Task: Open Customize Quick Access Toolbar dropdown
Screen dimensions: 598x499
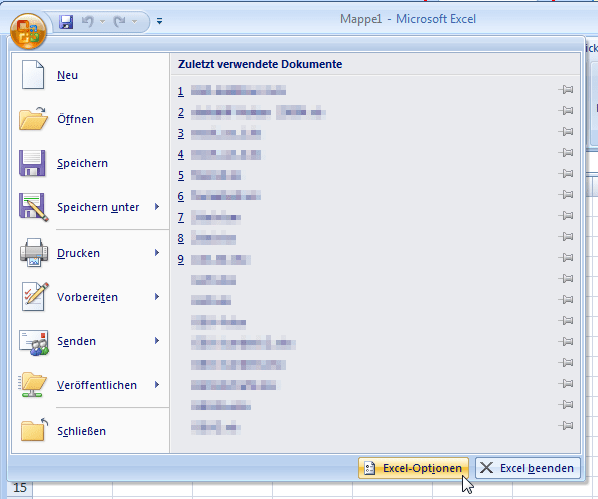Action: pyautogui.click(x=159, y=21)
